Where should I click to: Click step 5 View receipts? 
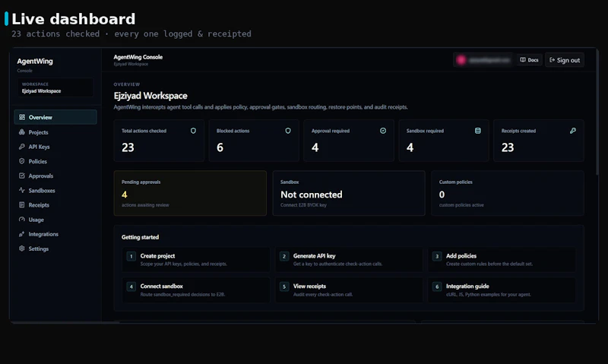pyautogui.click(x=349, y=290)
